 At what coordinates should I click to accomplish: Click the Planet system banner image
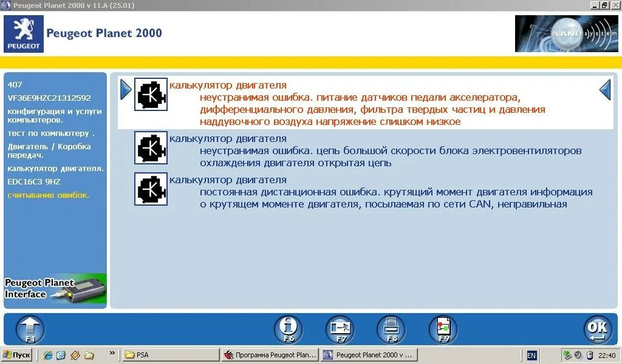[x=567, y=33]
